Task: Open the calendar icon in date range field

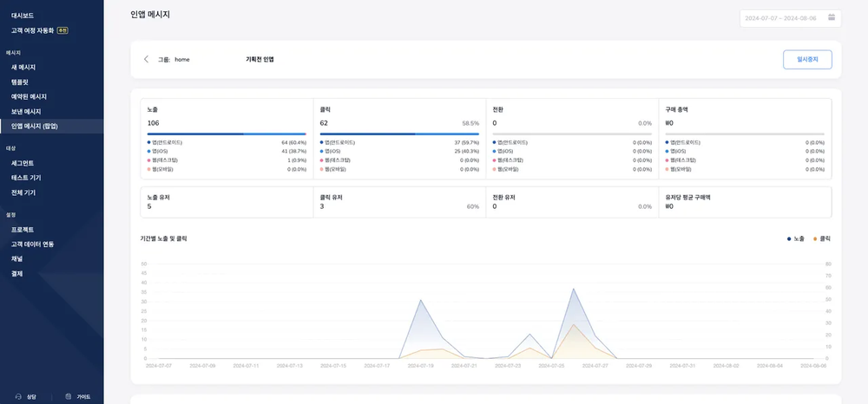Action: click(x=832, y=17)
